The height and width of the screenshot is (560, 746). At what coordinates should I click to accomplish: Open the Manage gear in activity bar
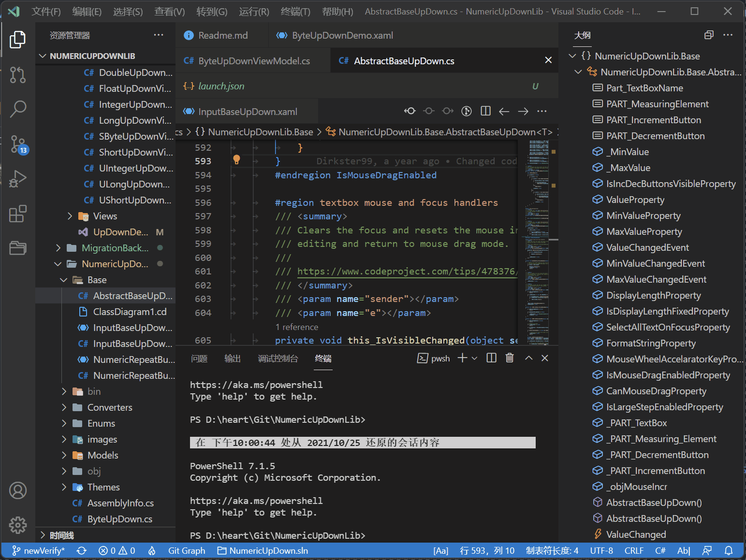(x=18, y=525)
